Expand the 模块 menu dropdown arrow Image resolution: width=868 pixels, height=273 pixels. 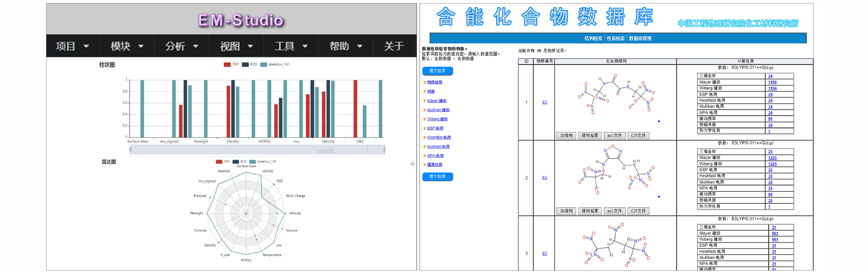point(141,46)
